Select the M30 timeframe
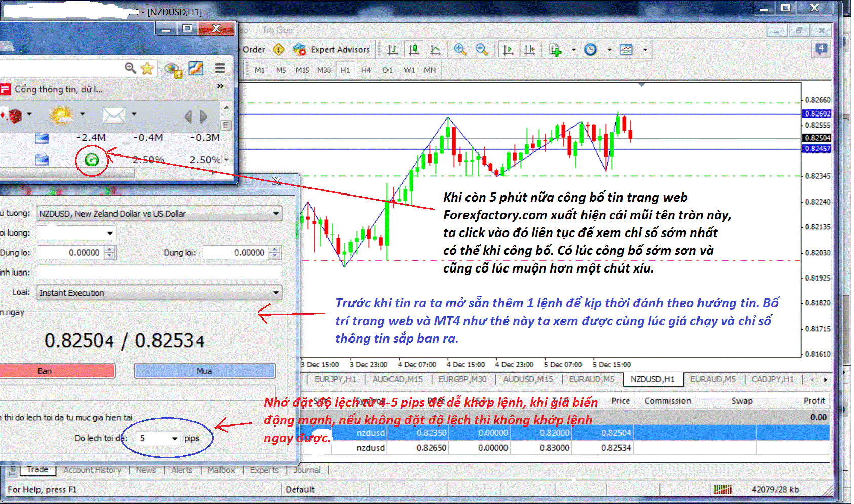854x504 pixels. 324,70
